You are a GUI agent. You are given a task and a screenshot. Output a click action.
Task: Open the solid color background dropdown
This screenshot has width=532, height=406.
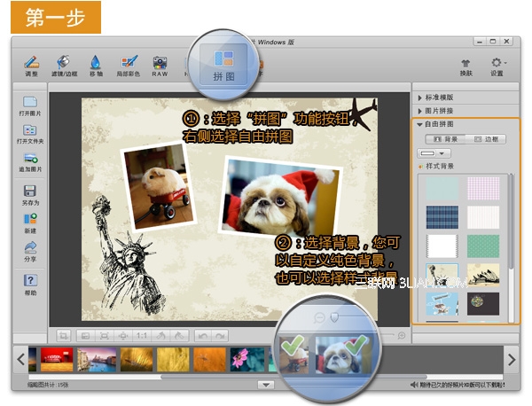tap(434, 153)
